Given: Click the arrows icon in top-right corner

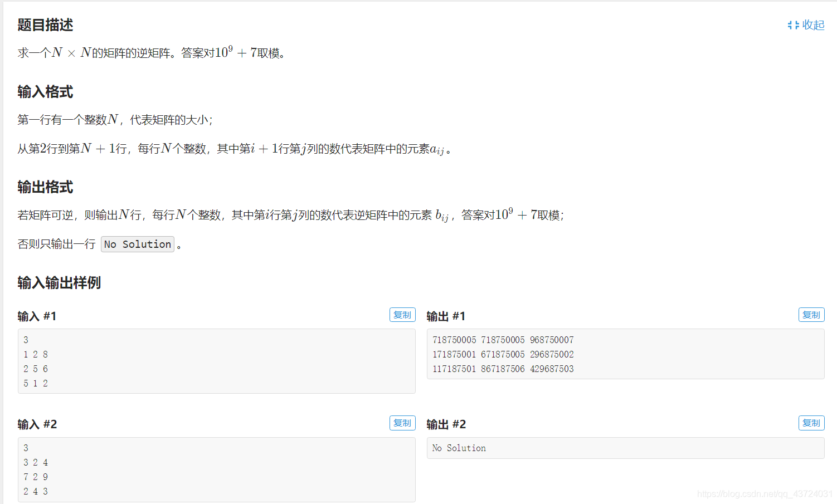Looking at the screenshot, I should point(794,25).
